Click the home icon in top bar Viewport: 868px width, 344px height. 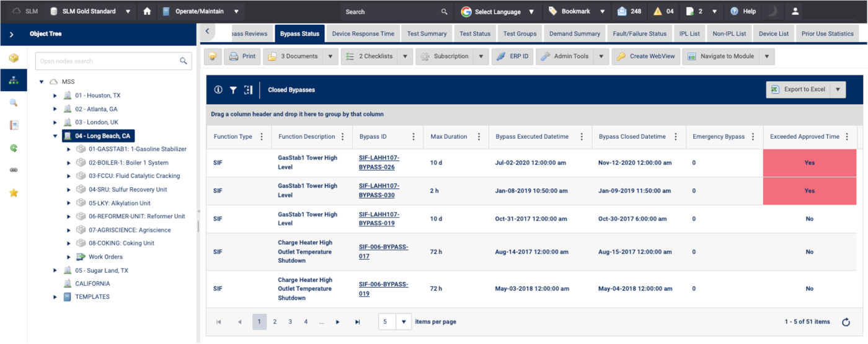pos(147,11)
